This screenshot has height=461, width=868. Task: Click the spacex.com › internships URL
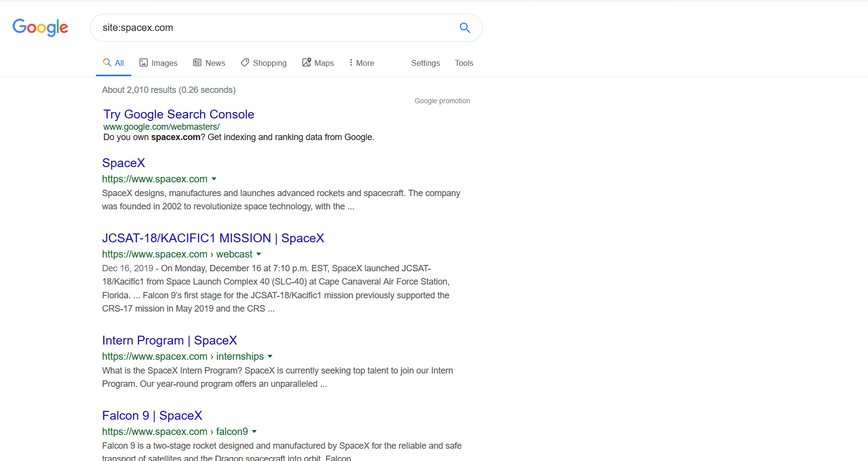point(183,356)
